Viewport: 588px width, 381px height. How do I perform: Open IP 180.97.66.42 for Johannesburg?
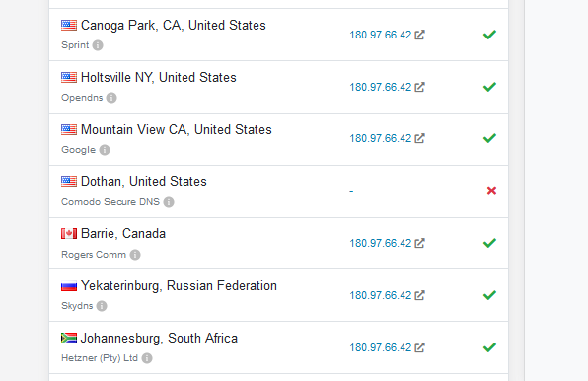click(x=381, y=348)
